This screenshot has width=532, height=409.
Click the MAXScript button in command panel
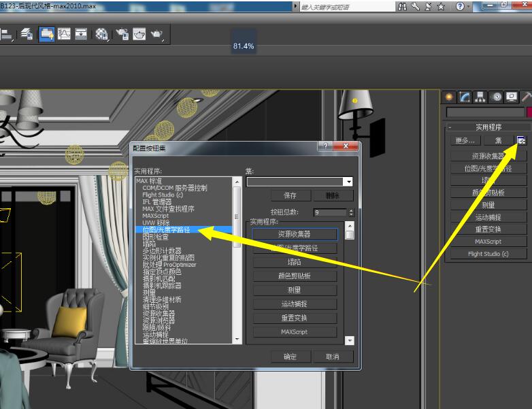(x=488, y=242)
